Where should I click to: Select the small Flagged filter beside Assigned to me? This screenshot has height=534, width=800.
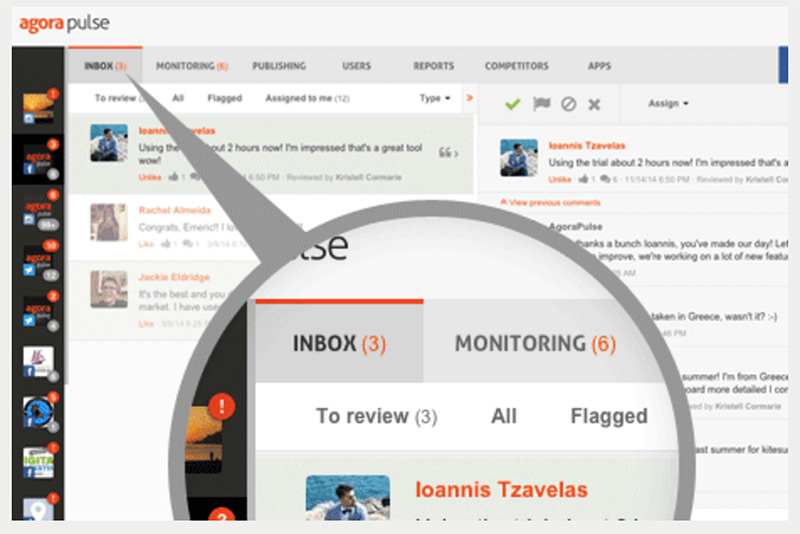(x=224, y=98)
